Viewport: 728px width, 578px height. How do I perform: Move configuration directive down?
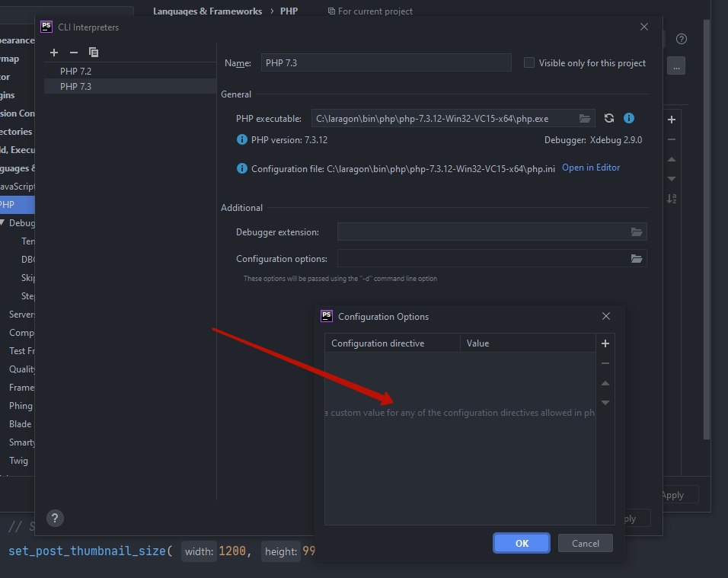(605, 403)
